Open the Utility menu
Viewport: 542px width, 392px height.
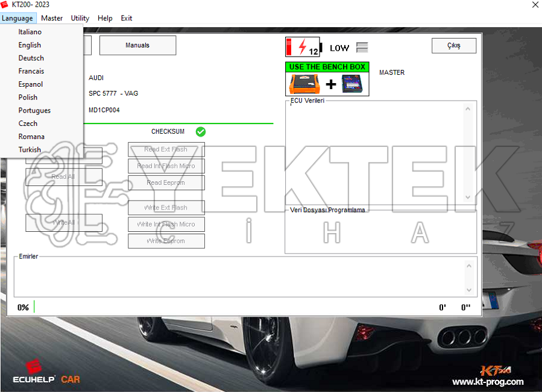80,18
